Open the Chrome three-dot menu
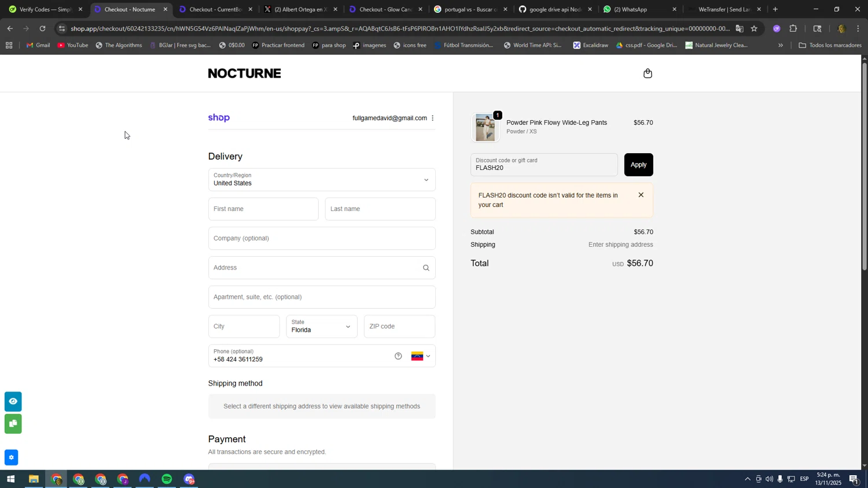Screen dimensions: 868x488 (x=858, y=28)
